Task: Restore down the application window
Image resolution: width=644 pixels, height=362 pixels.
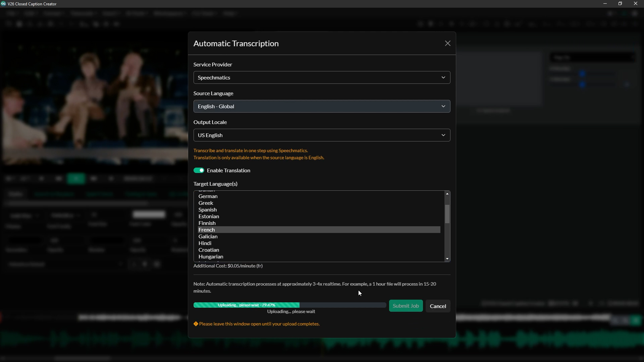Action: 620,4
